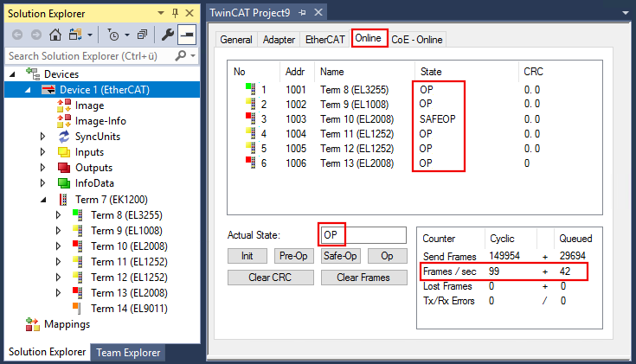The image size is (636, 364).
Task: Expand Term 12 (EL1252) in tree
Action: tap(58, 278)
